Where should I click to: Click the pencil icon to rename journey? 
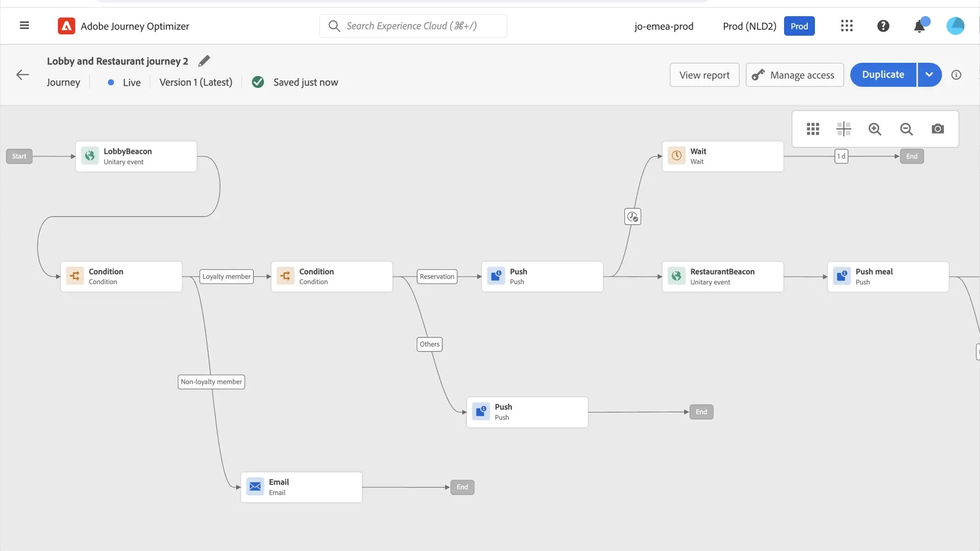point(204,61)
